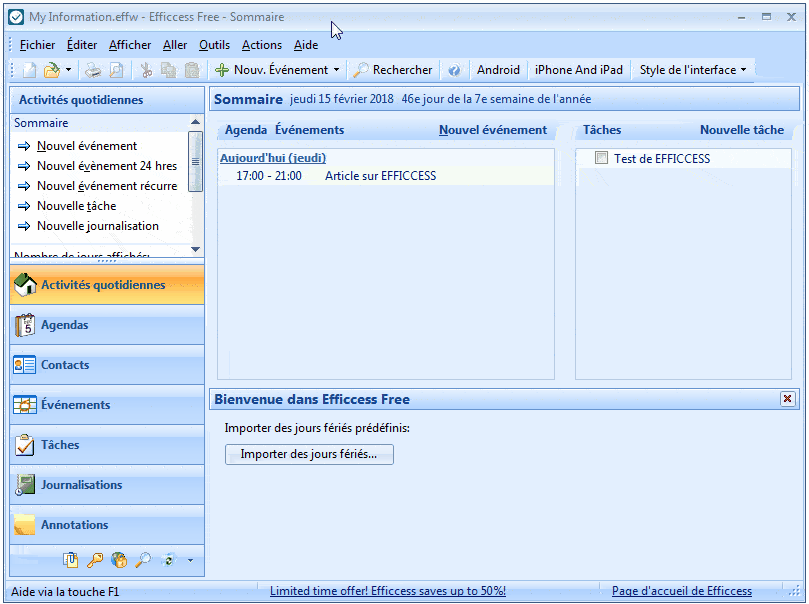Viewport: 809px width, 604px height.
Task: Select Nouvel évènement 24 hres item
Action: [107, 166]
